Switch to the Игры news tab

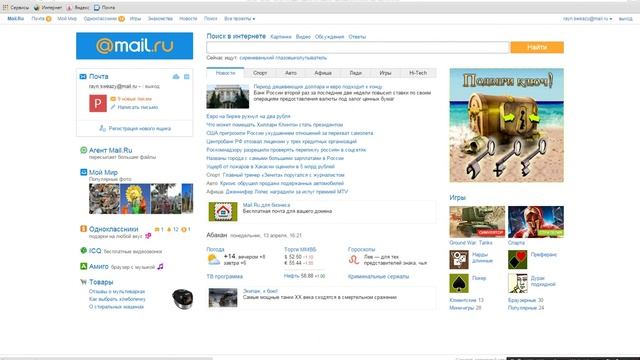385,73
